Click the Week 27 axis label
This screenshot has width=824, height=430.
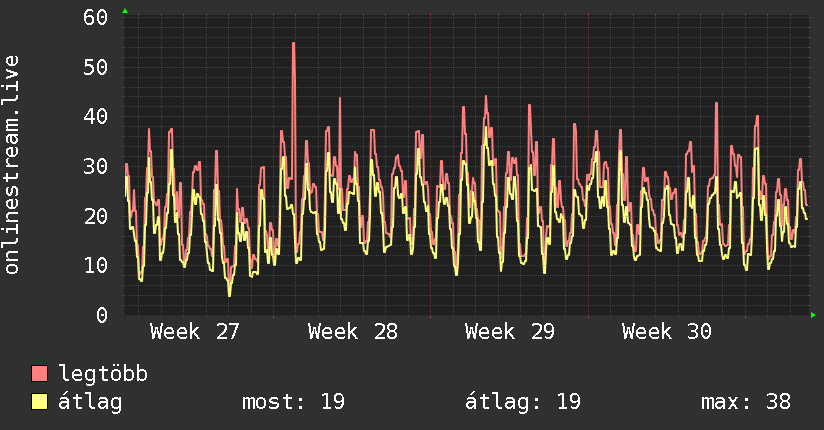(x=194, y=332)
